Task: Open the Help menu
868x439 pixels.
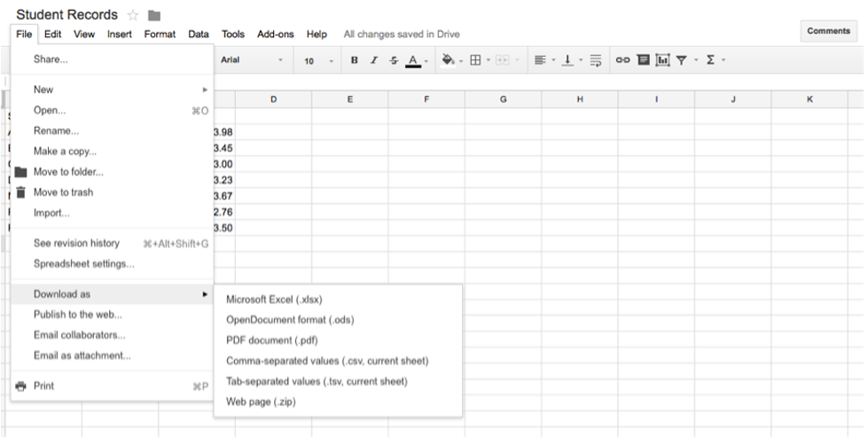Action: click(317, 35)
